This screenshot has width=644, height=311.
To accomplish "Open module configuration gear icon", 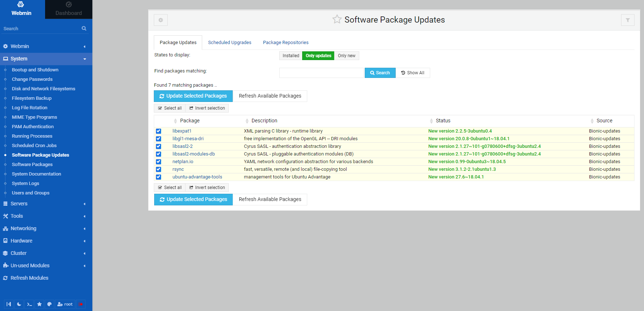I will click(161, 20).
